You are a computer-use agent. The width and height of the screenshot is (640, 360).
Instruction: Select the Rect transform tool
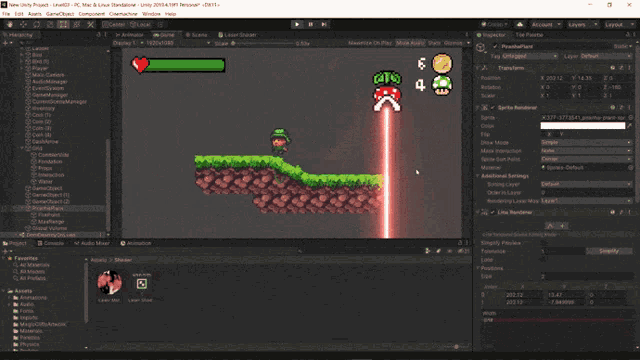64,24
